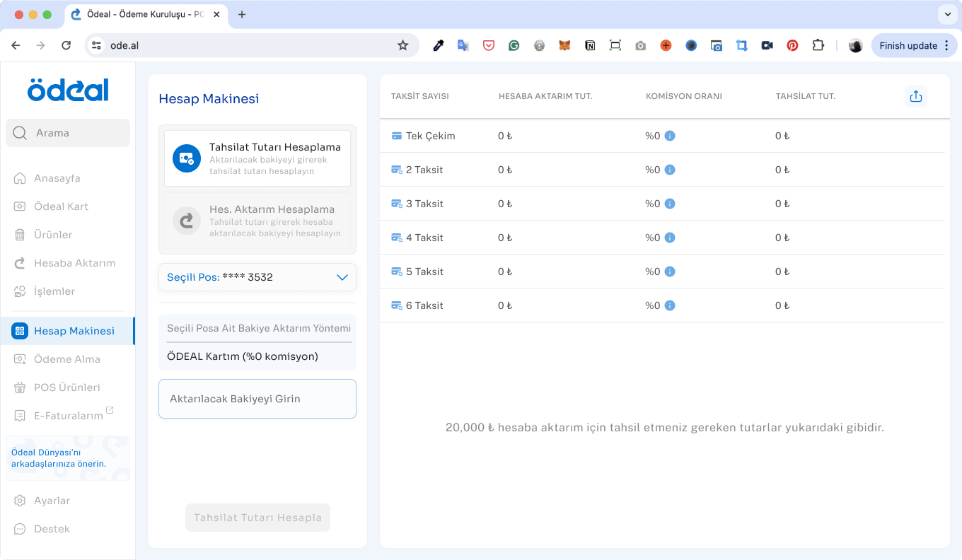This screenshot has width=962, height=560.
Task: Click info icon in 6 Taksit row
Action: [x=670, y=305]
